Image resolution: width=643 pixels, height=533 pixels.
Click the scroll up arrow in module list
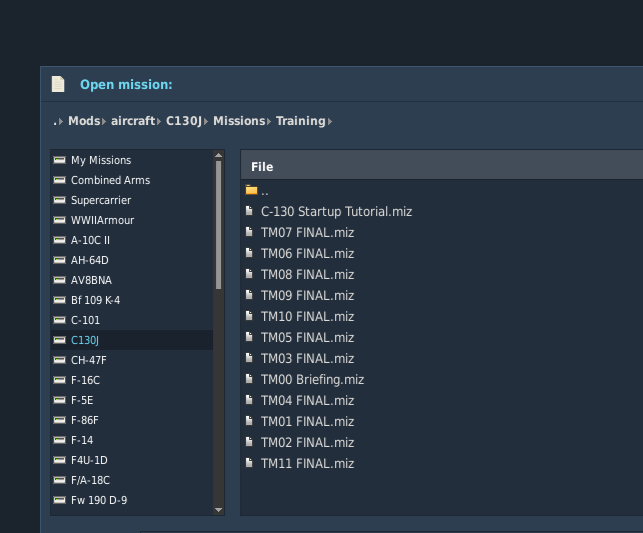(219, 155)
